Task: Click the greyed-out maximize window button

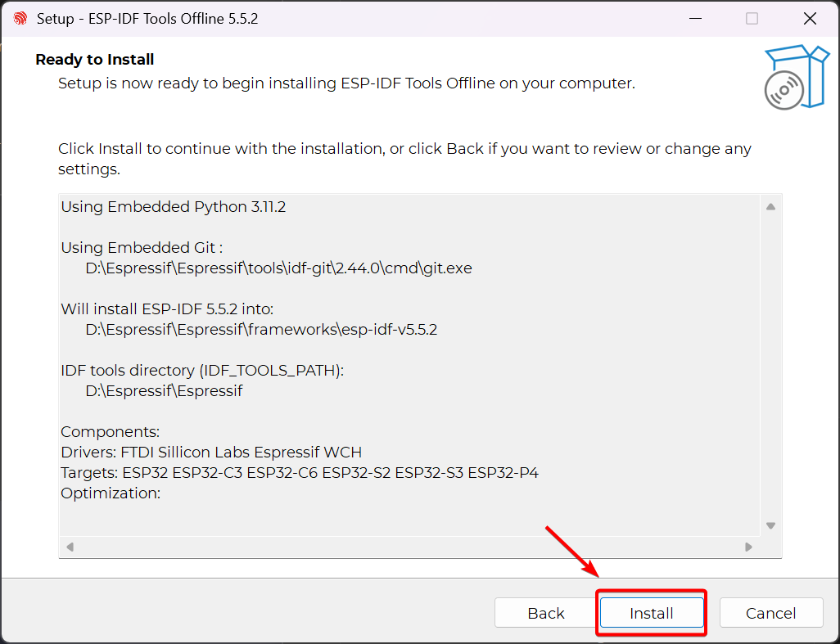Action: 752,19
